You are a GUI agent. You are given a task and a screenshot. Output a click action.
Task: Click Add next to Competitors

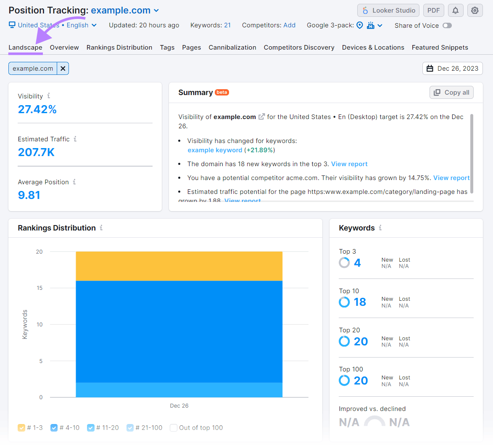290,25
